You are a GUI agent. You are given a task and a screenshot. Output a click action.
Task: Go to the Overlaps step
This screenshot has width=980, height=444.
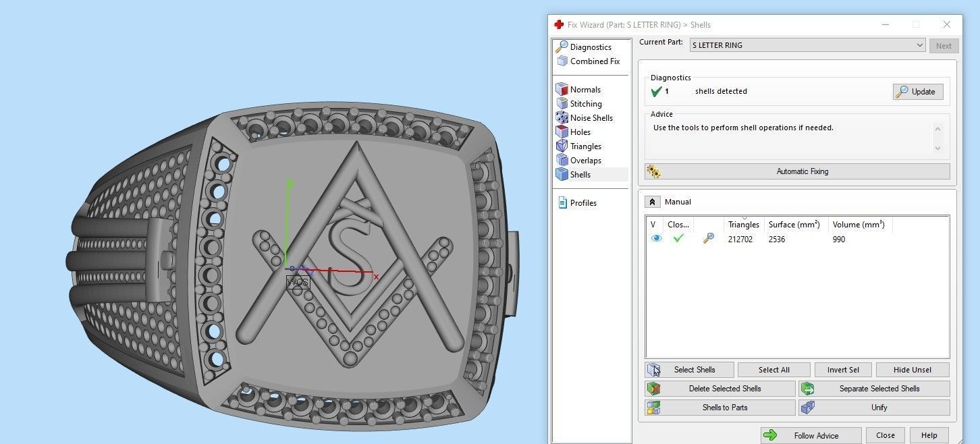pos(586,161)
